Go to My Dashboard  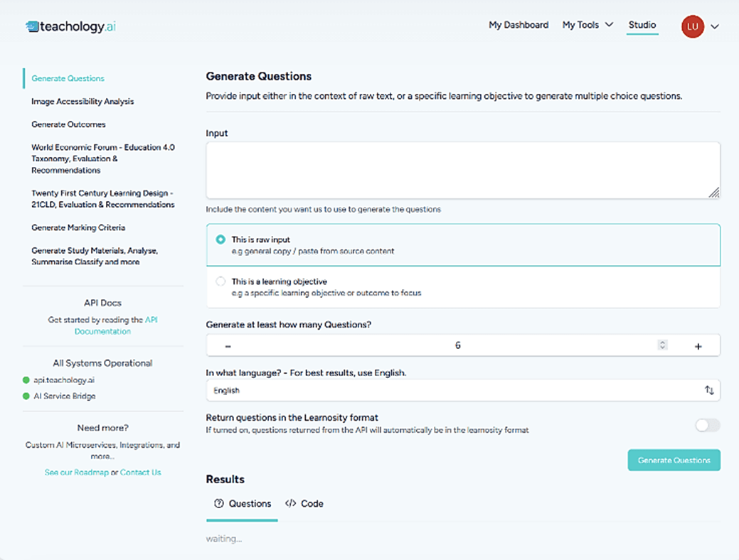(519, 25)
